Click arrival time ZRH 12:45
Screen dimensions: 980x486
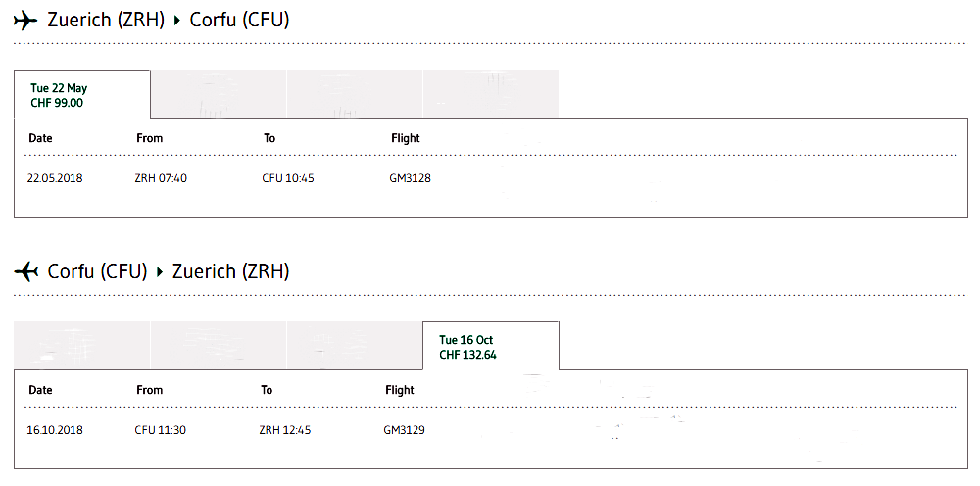285,430
